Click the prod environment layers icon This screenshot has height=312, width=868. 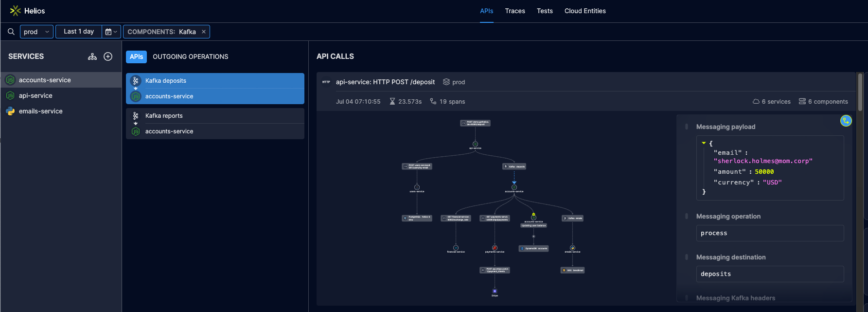[x=446, y=82]
